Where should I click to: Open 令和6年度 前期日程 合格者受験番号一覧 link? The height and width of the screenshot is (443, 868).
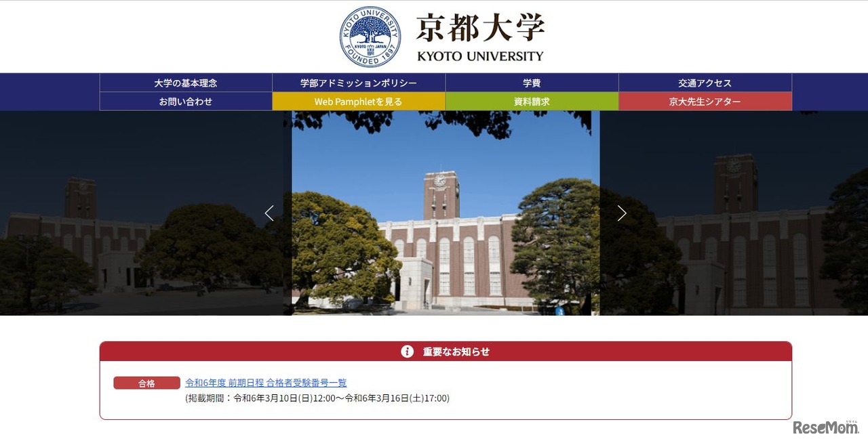coord(266,383)
